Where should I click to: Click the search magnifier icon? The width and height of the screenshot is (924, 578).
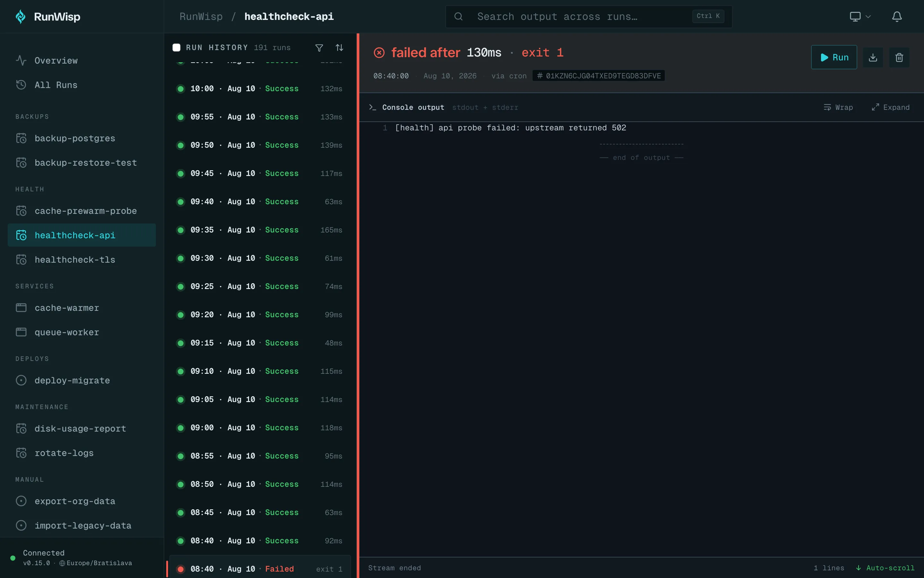point(458,16)
